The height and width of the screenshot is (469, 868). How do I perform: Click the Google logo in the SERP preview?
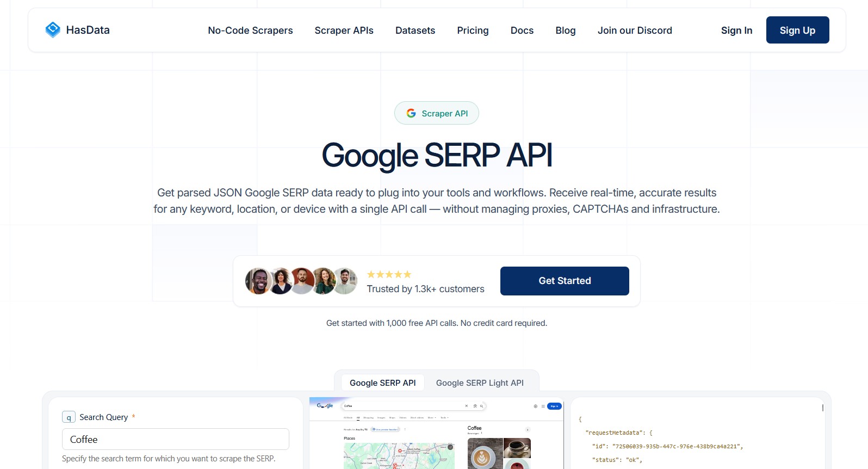click(325, 406)
